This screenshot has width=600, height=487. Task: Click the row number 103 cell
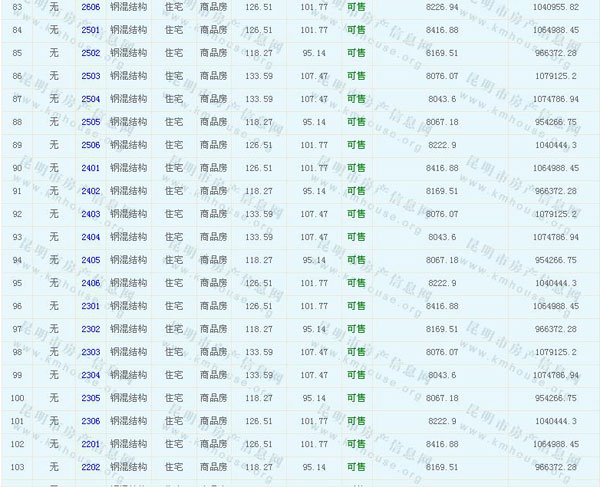coord(17,467)
